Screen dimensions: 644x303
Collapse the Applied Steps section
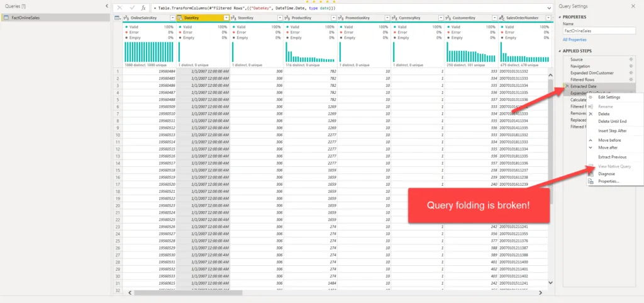(560, 50)
